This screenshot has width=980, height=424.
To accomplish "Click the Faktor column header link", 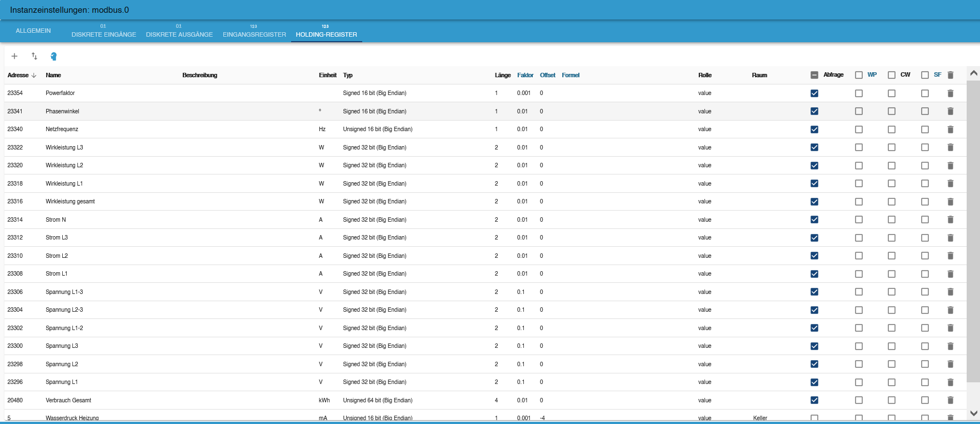I will click(525, 75).
